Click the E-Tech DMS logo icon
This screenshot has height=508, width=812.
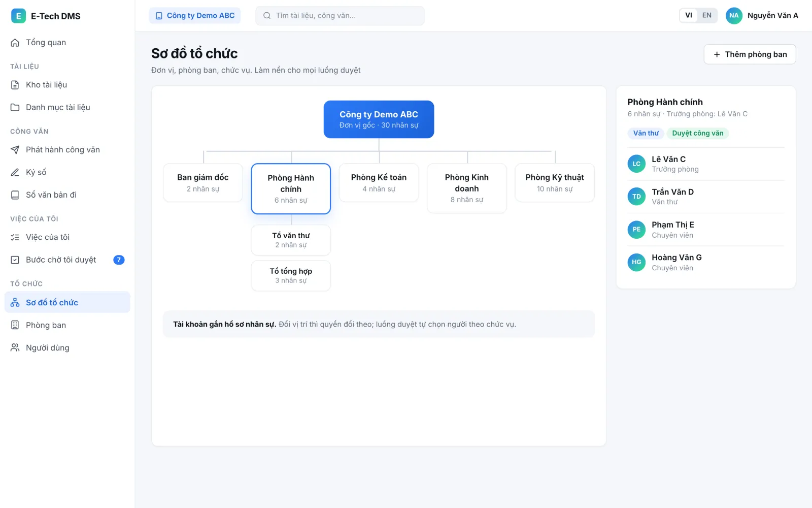18,16
